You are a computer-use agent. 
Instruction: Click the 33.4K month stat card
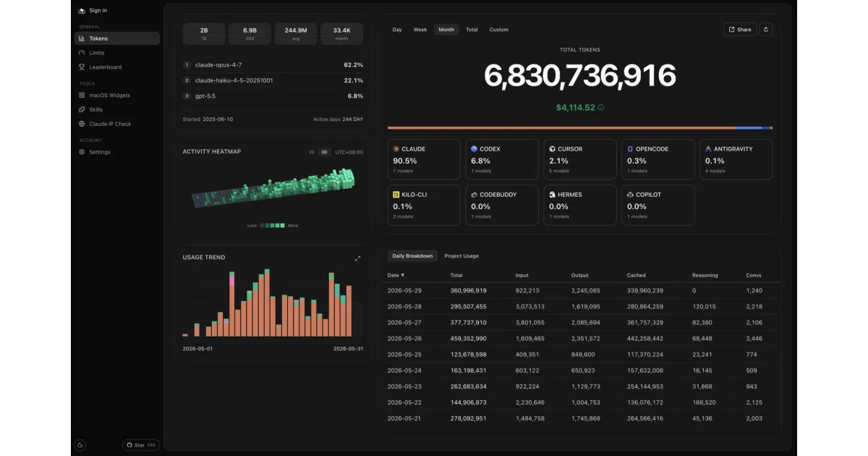(341, 34)
